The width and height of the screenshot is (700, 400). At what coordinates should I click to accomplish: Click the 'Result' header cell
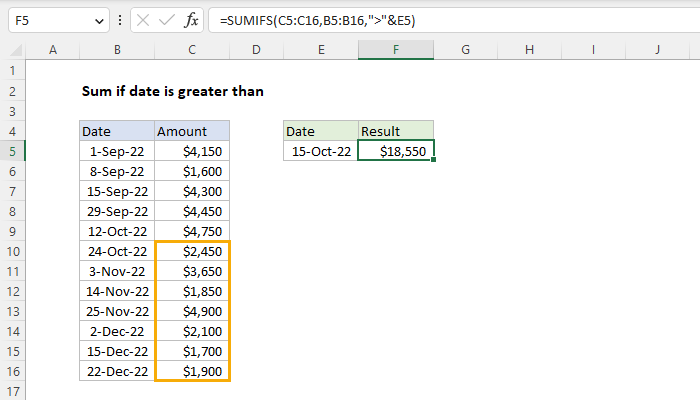coord(396,131)
